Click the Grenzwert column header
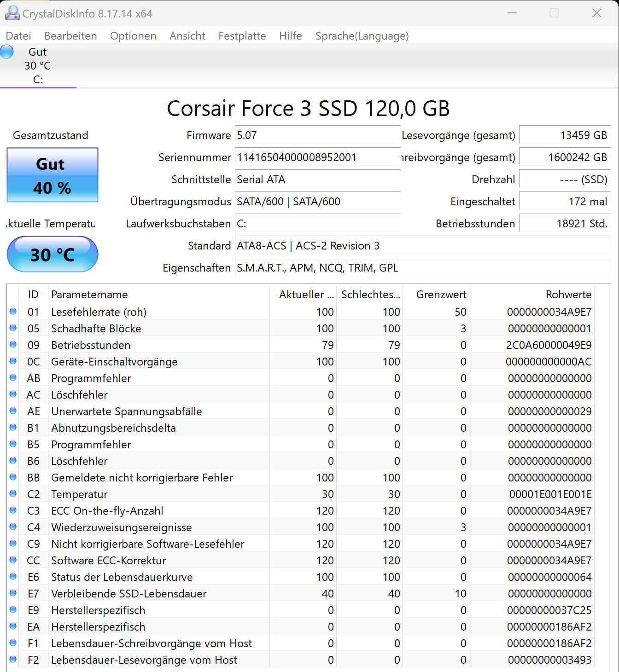 [436, 295]
